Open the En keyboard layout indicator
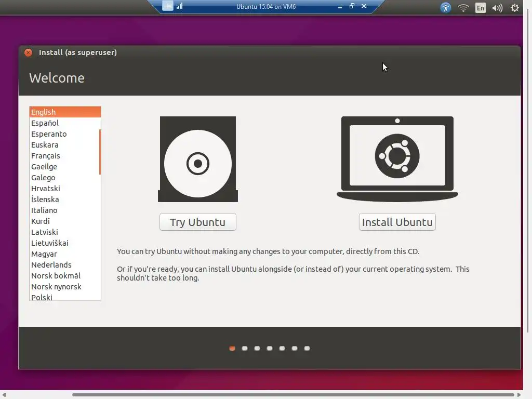532x399 pixels. (481, 7)
